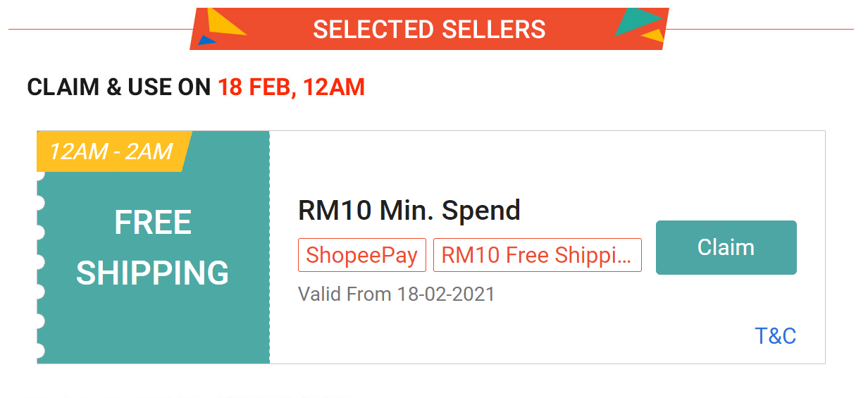Click the word FREE on teal panel
868x398 pixels.
point(153,223)
